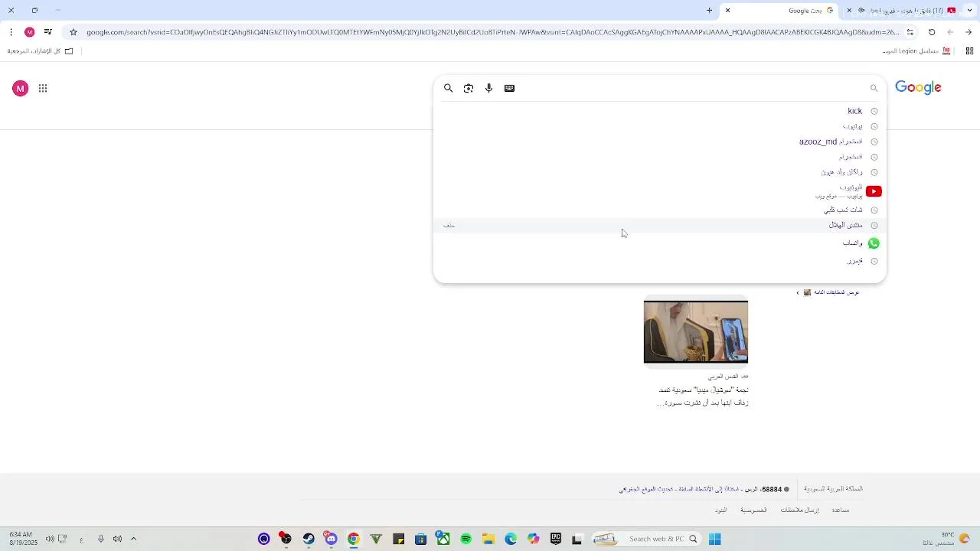Open the Google logo homepage link
Image resolution: width=980 pixels, height=551 pixels.
(918, 87)
